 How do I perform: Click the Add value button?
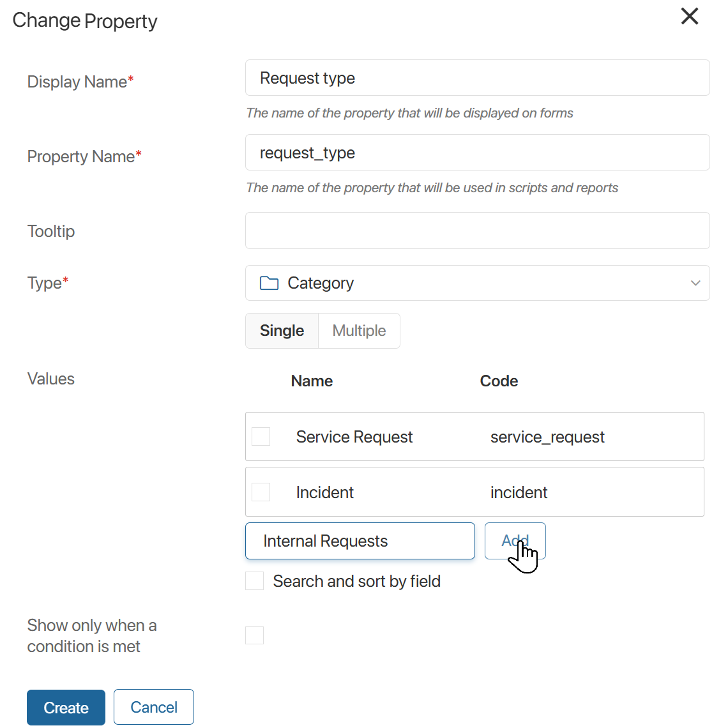(x=515, y=540)
